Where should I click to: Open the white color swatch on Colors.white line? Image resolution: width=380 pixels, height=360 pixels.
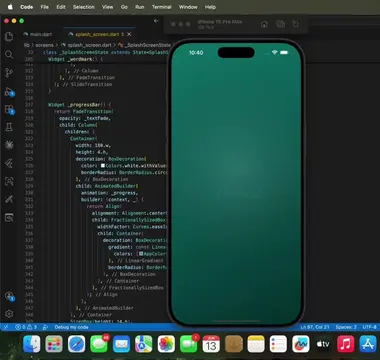103,166
